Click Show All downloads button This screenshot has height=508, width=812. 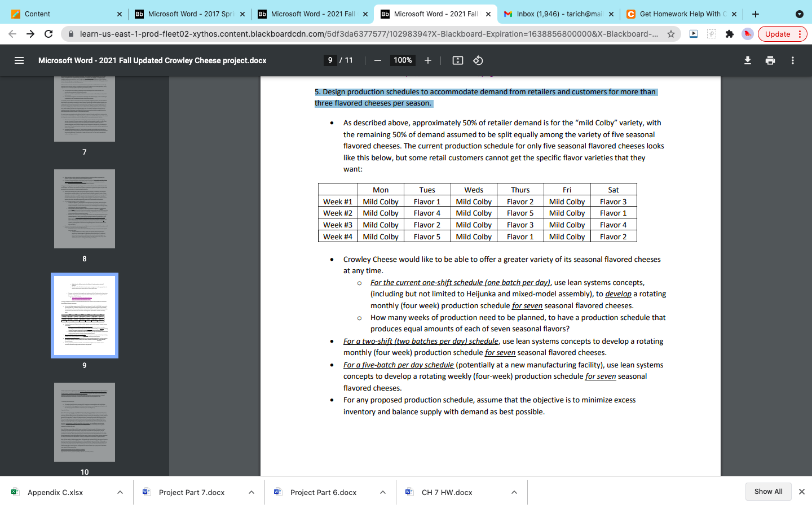[x=769, y=492]
